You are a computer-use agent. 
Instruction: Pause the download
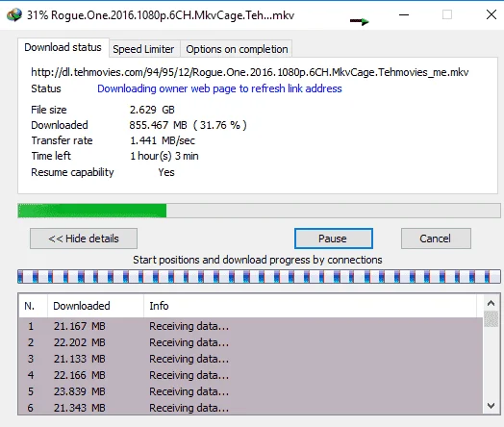click(x=334, y=239)
